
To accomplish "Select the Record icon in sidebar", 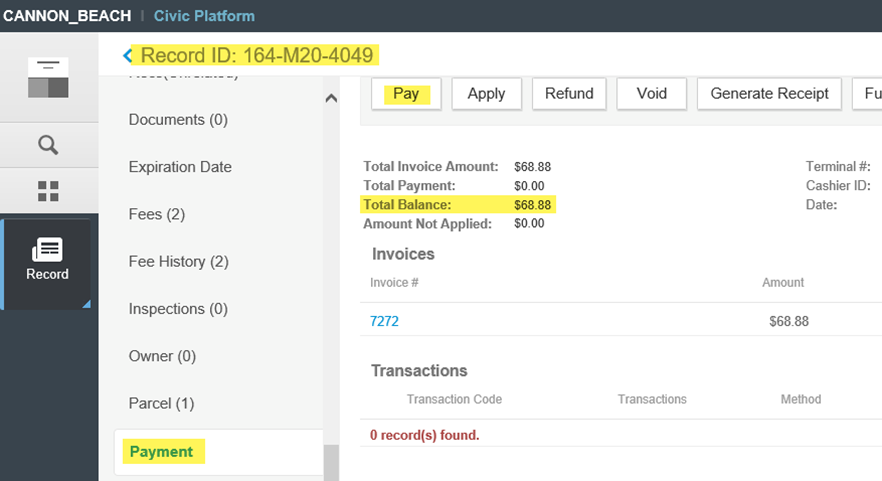I will (x=48, y=260).
